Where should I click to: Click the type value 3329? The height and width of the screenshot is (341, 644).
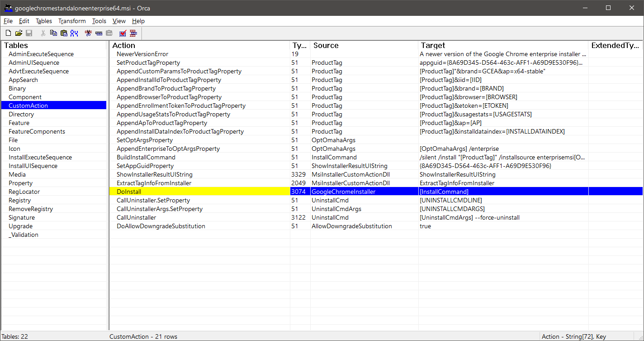point(300,174)
